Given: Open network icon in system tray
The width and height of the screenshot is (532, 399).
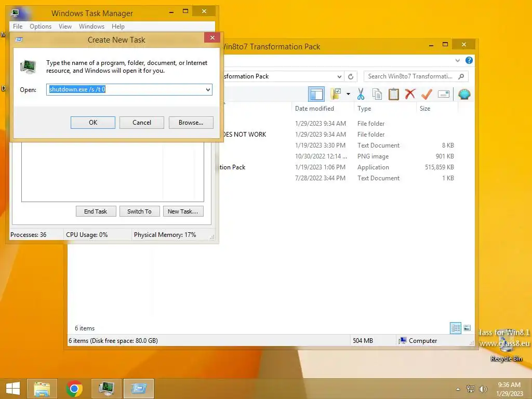Looking at the screenshot, I should coord(471,389).
